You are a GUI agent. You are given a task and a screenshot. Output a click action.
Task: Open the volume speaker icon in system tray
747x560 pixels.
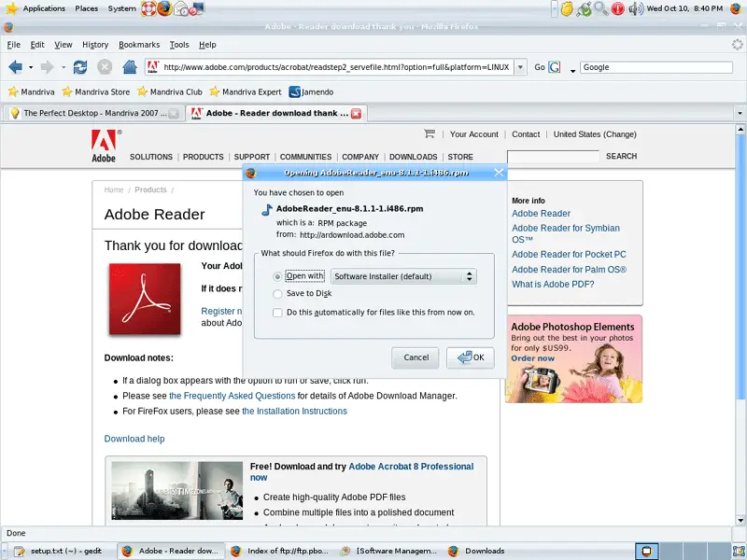[x=636, y=8]
